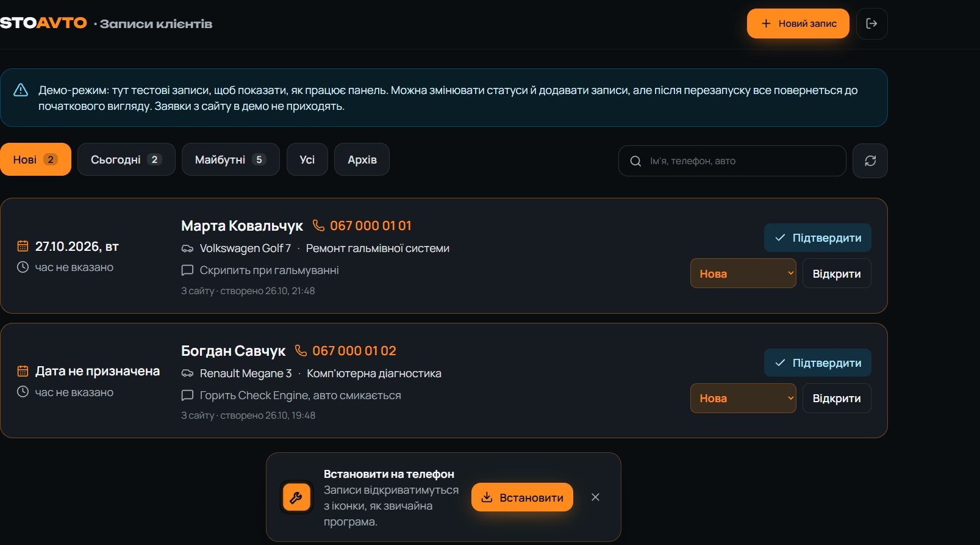Click the car icon beside Renault Megane 3
The width and height of the screenshot is (980, 545).
pyautogui.click(x=187, y=374)
